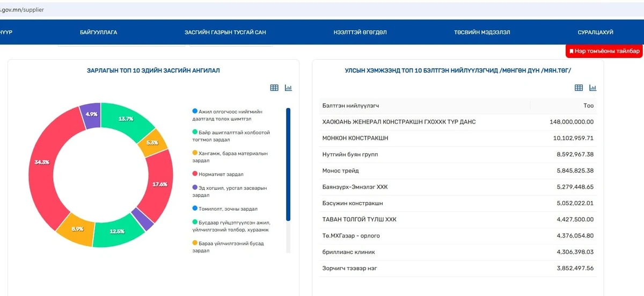Click the red 'Нэр томъёоны тайлбар' button
This screenshot has width=644, height=296.
[x=604, y=52]
